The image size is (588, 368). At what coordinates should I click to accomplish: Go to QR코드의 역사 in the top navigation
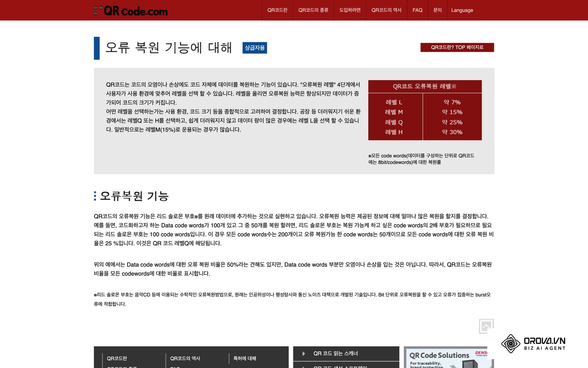[x=387, y=10]
